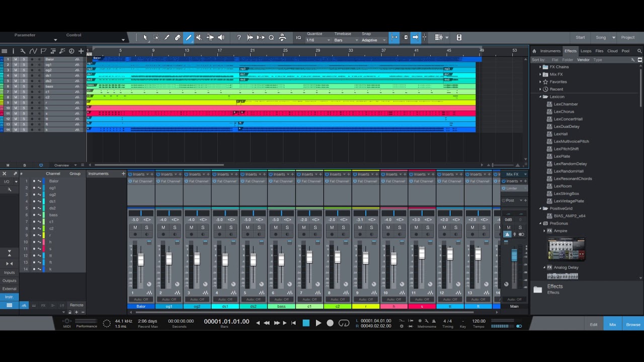Expand the Ampire plugin entry

point(544,231)
